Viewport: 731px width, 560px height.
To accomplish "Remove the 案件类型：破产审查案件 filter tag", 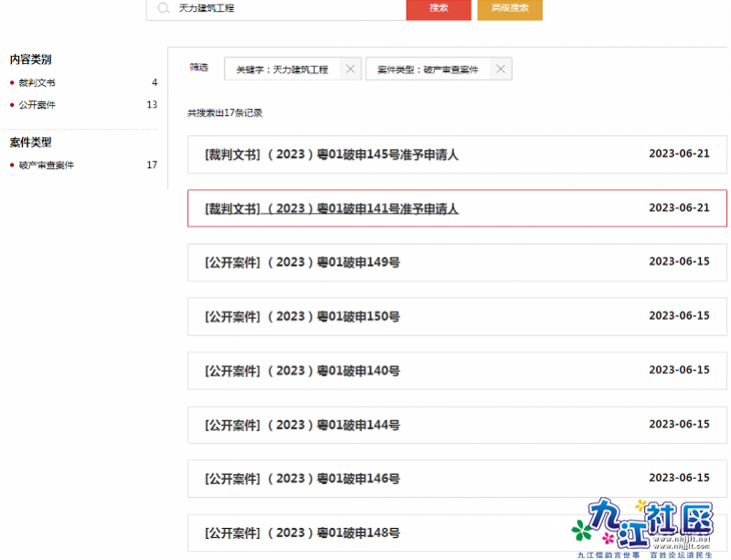I will pyautogui.click(x=500, y=69).
